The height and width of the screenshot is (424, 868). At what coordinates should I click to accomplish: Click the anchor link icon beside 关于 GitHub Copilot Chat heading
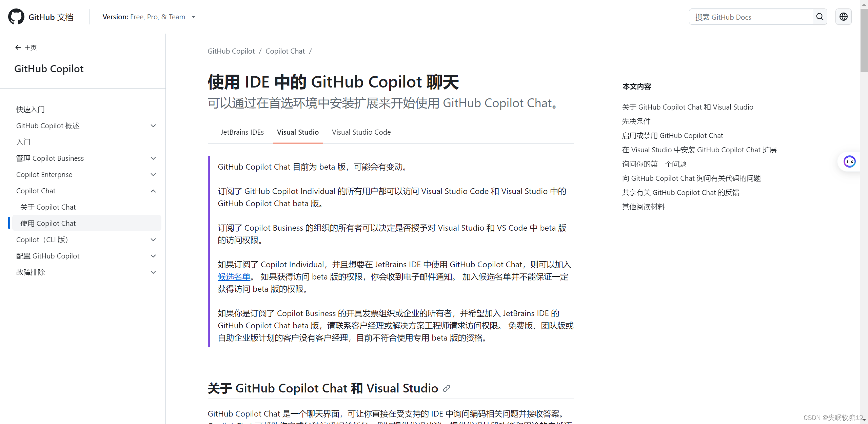(447, 388)
